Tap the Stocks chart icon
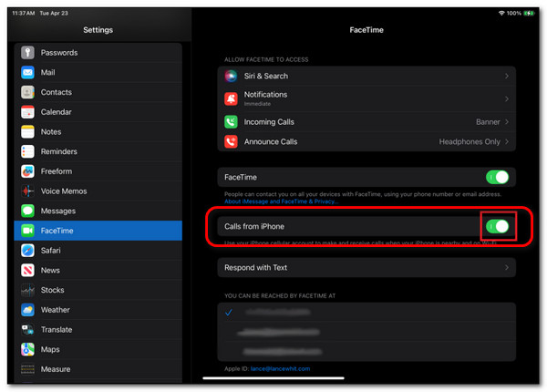Screen dimensions: 547x392 point(27,290)
